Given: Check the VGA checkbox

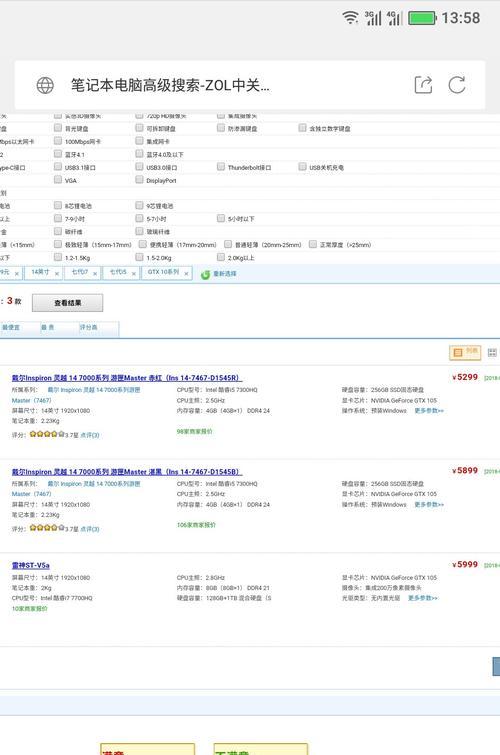Looking at the screenshot, I should point(58,180).
